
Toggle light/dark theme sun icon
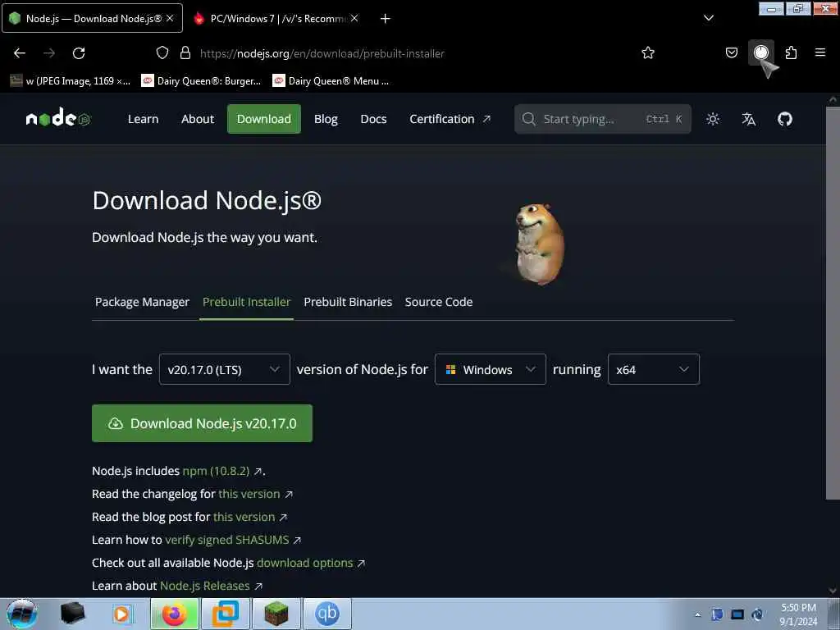click(x=713, y=119)
